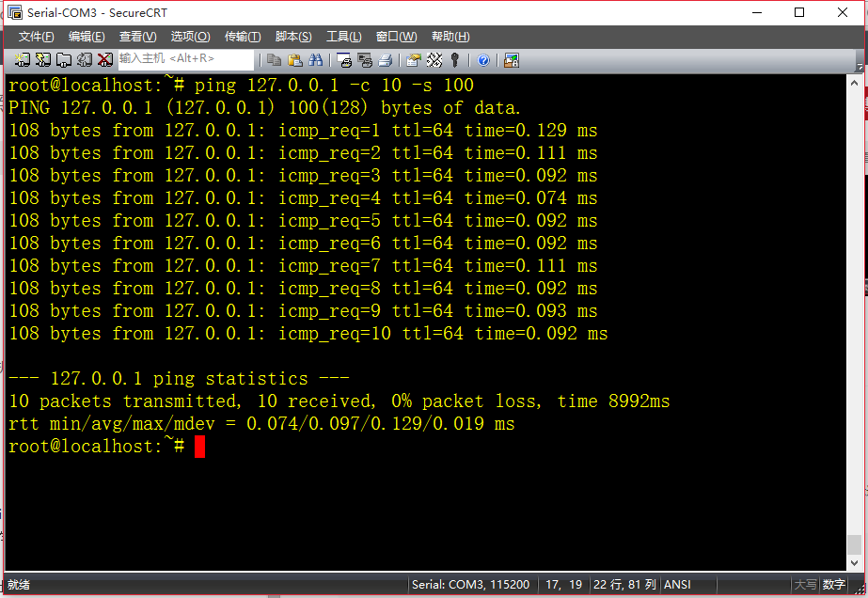Click the Connect in Tab icon
868x598 pixels.
[x=64, y=60]
